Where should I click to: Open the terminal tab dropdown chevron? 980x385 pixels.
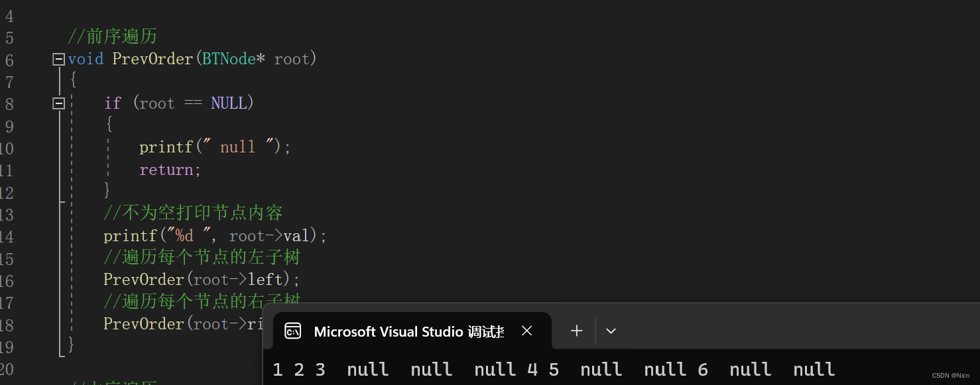tap(611, 331)
